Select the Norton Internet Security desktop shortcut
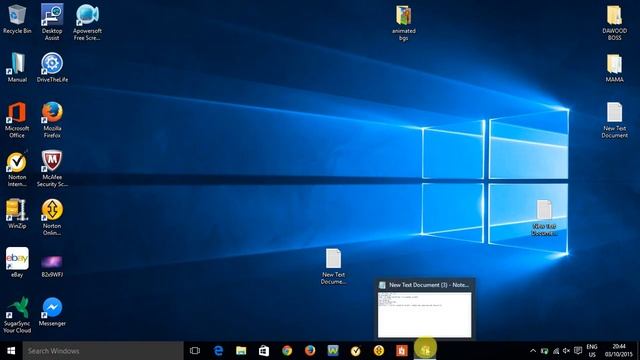Viewport: 640px width, 360px height. click(x=17, y=169)
